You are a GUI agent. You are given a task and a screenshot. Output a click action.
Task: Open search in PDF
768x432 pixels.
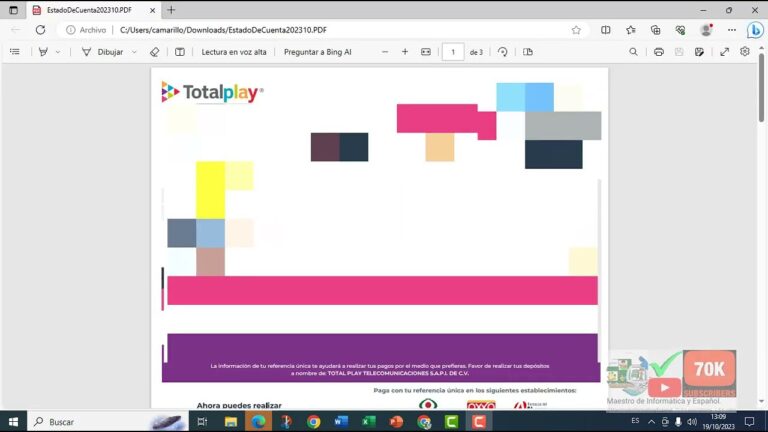pos(633,52)
